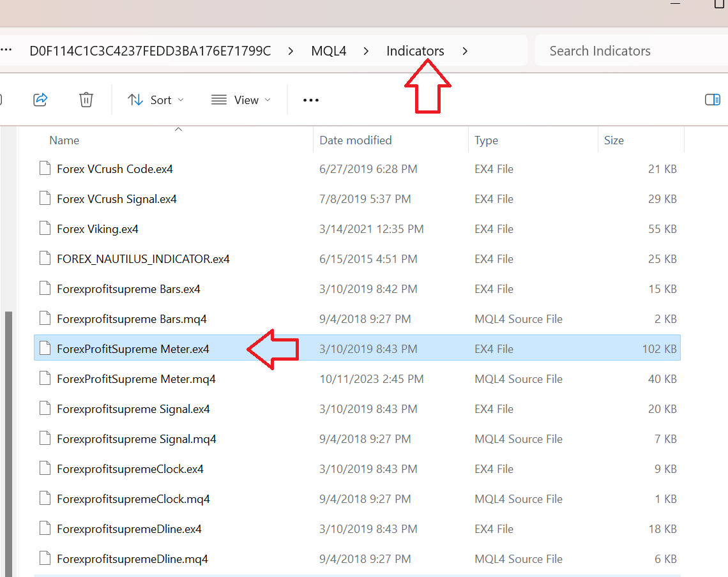Expand the chevron after Indicators breadcrumb
The height and width of the screenshot is (577, 728).
465,51
